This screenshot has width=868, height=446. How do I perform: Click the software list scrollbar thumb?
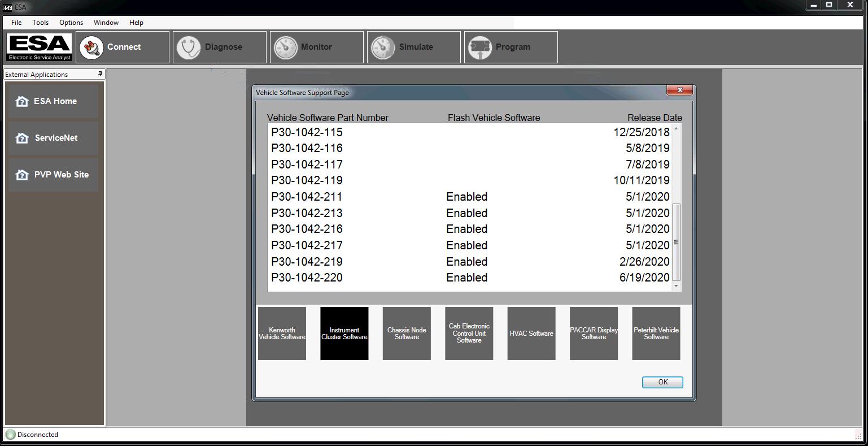[676, 242]
